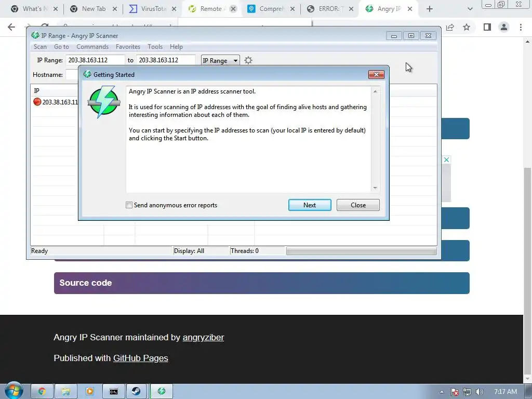Image resolution: width=532 pixels, height=399 pixels.
Task: Show hidden tray icons arrow
Action: (x=442, y=392)
